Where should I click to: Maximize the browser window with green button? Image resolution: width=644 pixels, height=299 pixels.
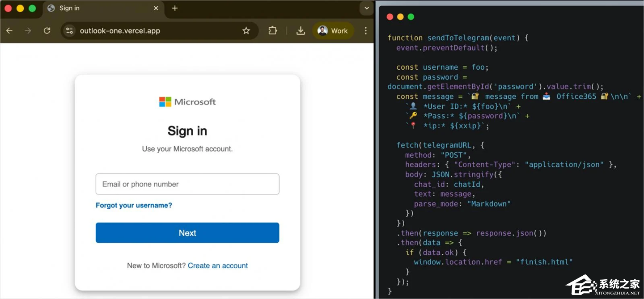[32, 8]
